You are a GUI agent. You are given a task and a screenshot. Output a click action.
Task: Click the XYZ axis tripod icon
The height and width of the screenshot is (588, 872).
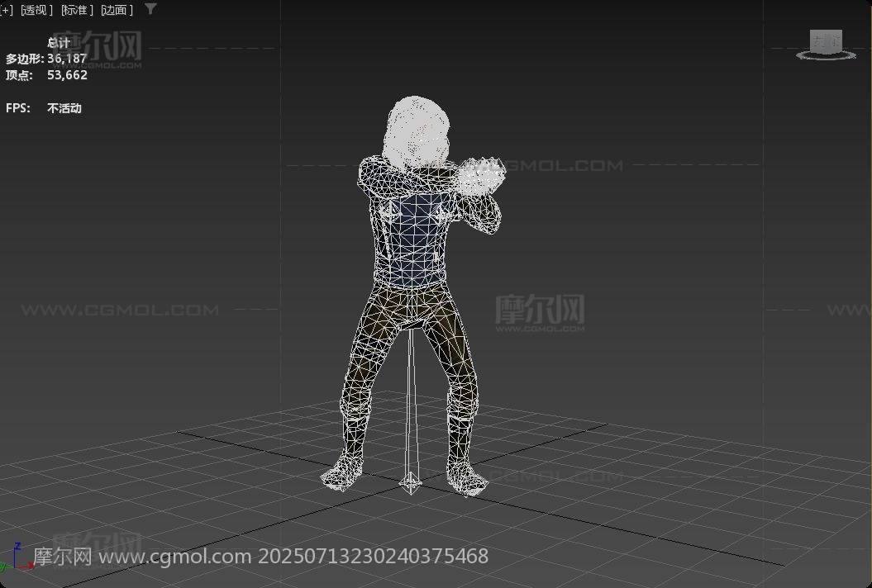point(17,557)
